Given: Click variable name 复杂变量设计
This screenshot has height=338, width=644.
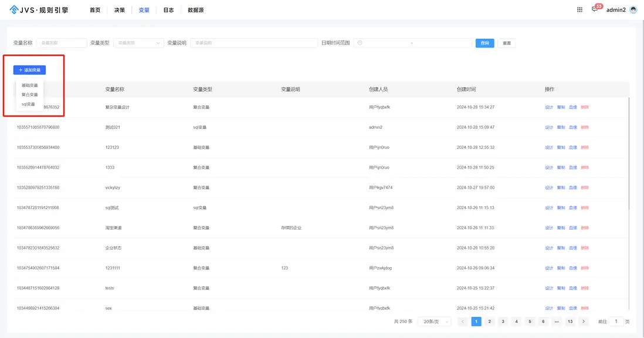Looking at the screenshot, I should pyautogui.click(x=117, y=107).
